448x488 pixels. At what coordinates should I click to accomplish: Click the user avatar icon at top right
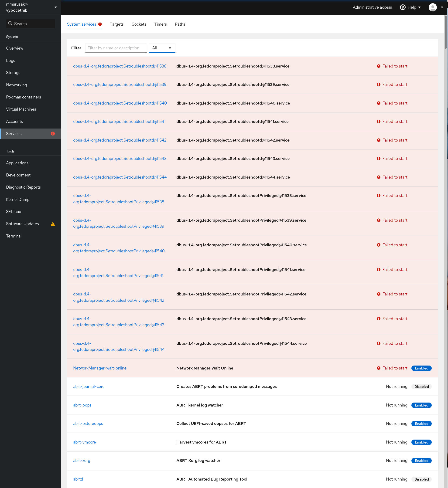[432, 7]
